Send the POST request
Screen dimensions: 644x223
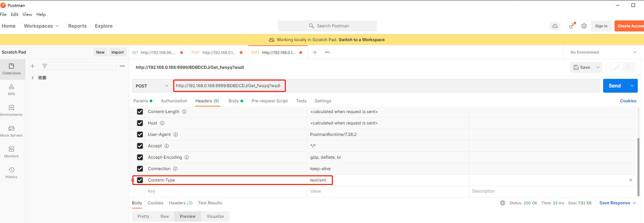[x=615, y=86]
